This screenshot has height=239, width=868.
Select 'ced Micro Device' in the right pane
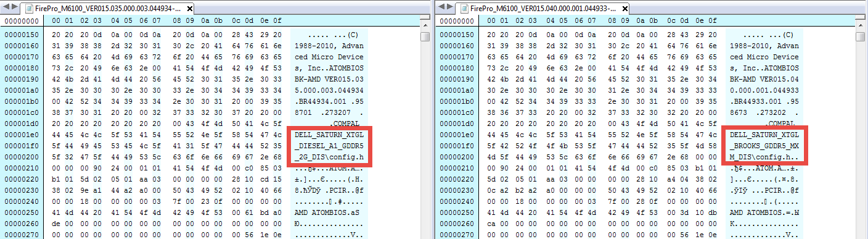tap(764, 57)
